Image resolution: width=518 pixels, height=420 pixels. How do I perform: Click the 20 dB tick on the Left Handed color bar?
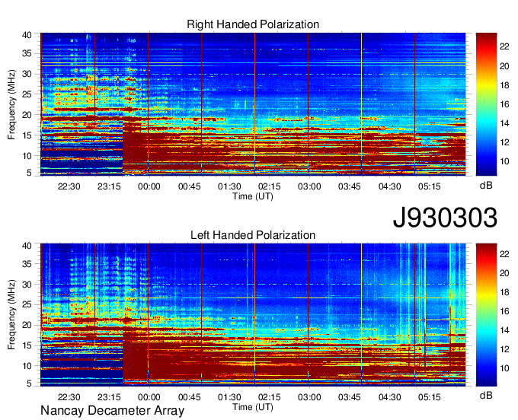click(504, 273)
